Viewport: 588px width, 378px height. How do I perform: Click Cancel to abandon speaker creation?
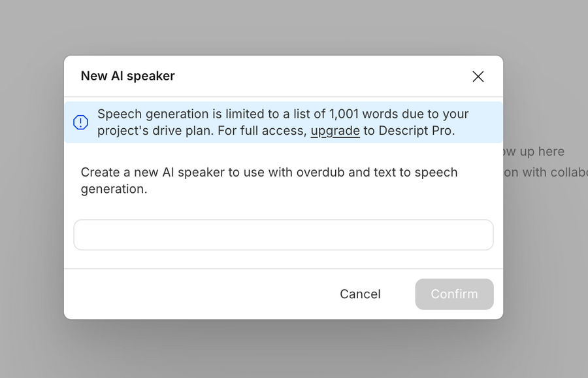360,294
